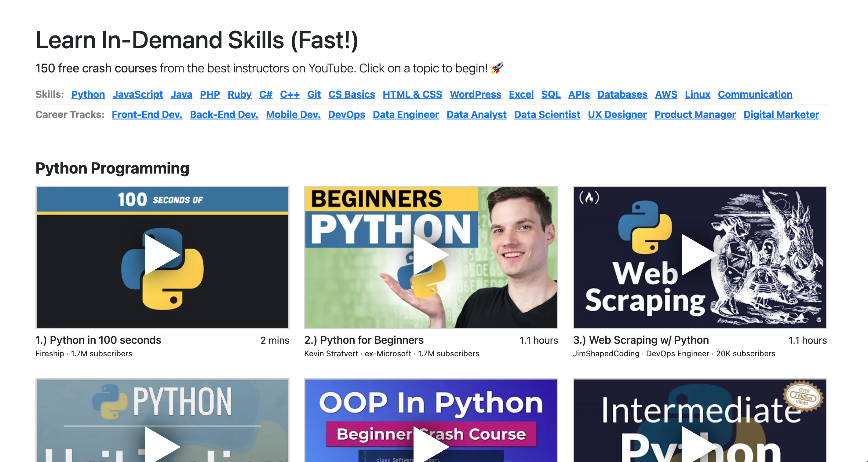The height and width of the screenshot is (462, 868).
Task: Go to the Java skill section
Action: tap(181, 94)
